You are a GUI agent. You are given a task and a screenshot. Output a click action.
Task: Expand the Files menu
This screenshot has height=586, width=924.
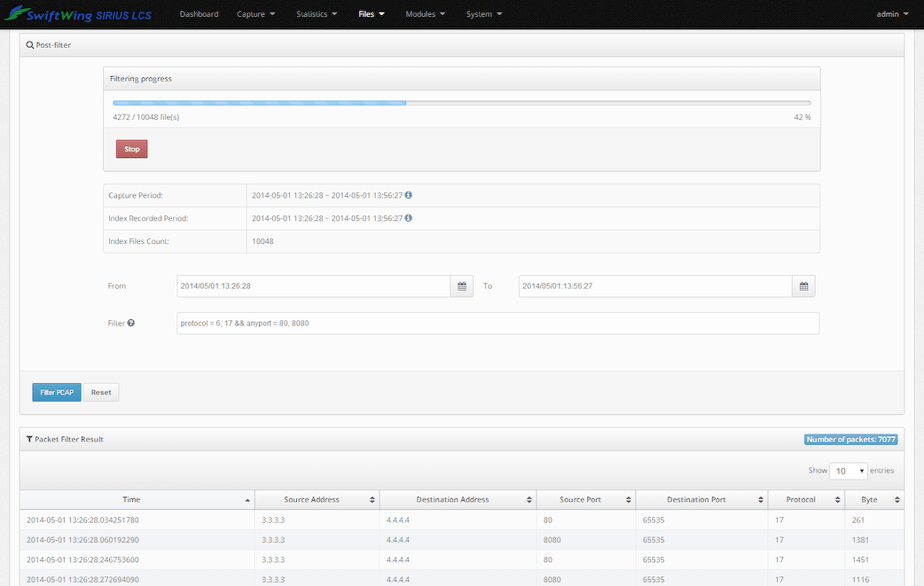(x=372, y=14)
